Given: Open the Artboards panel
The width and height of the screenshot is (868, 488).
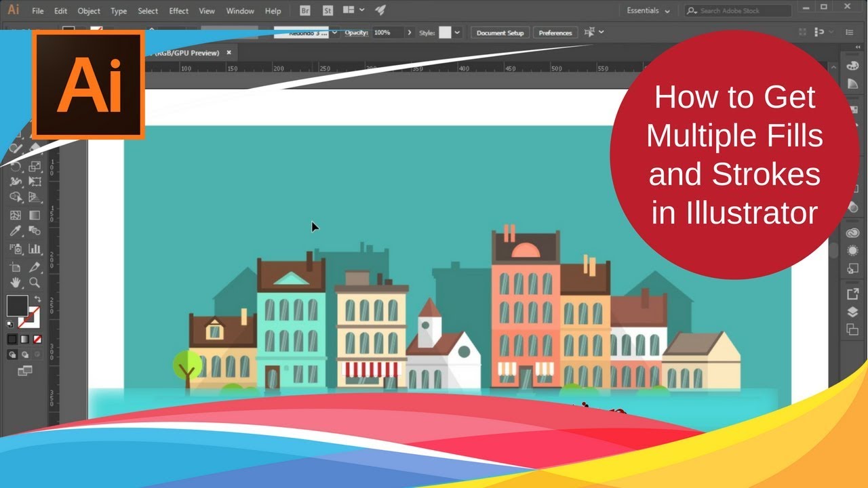Looking at the screenshot, I should point(852,329).
